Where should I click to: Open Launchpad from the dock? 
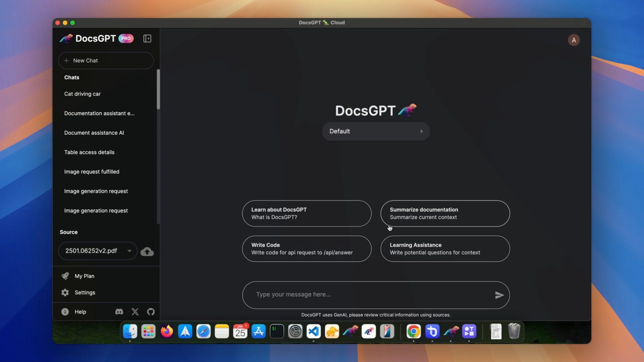click(148, 331)
